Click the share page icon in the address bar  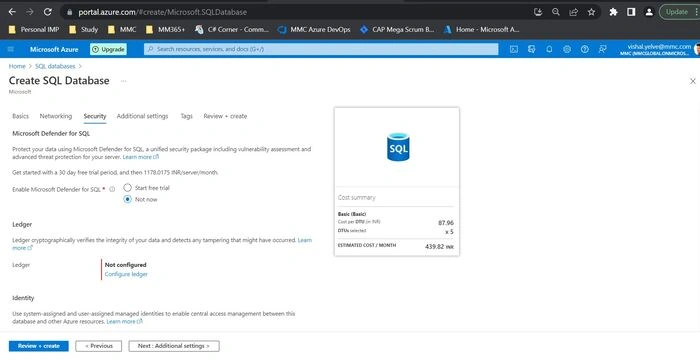574,12
